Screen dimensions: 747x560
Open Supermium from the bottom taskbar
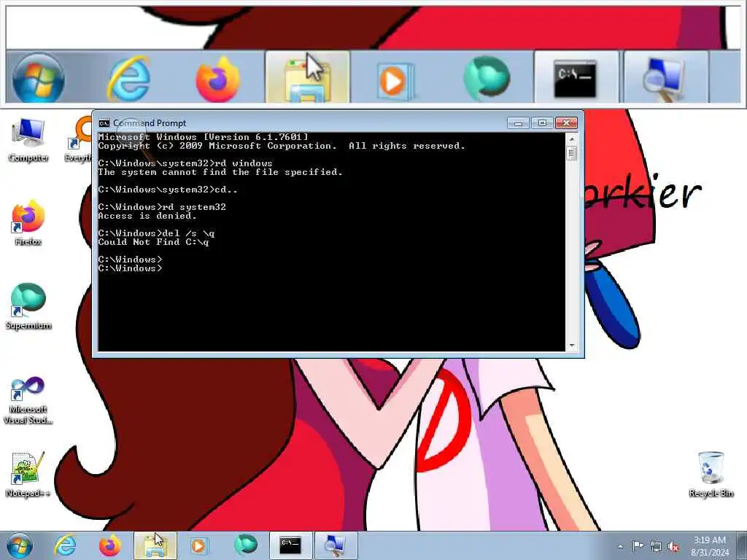[x=246, y=545]
